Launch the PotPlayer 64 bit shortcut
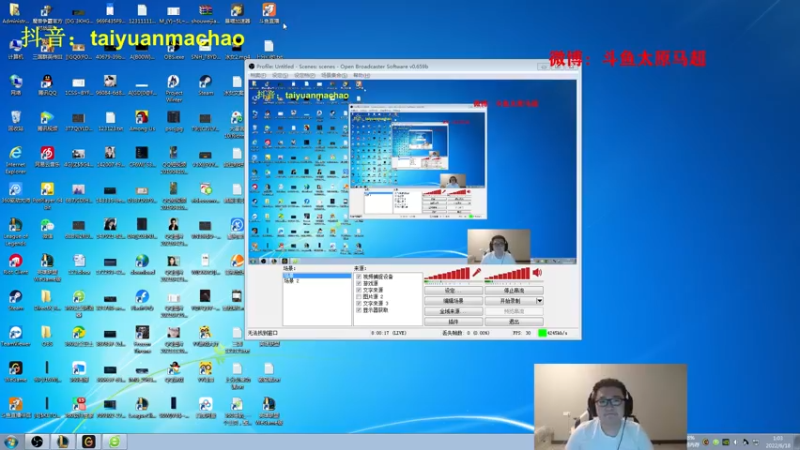Image resolution: width=800 pixels, height=450 pixels. coord(47,196)
